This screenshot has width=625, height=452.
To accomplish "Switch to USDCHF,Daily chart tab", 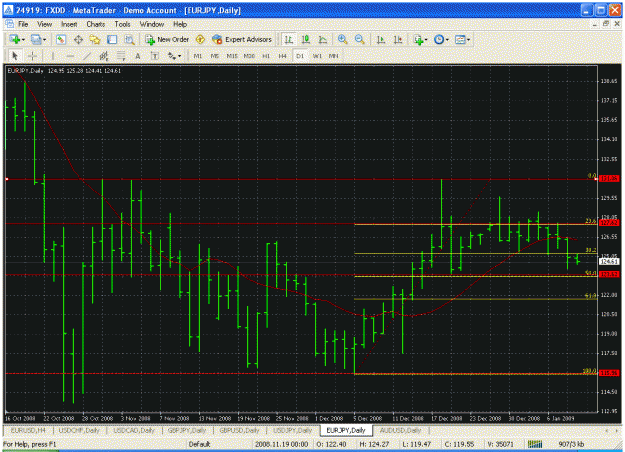I will click(x=79, y=430).
